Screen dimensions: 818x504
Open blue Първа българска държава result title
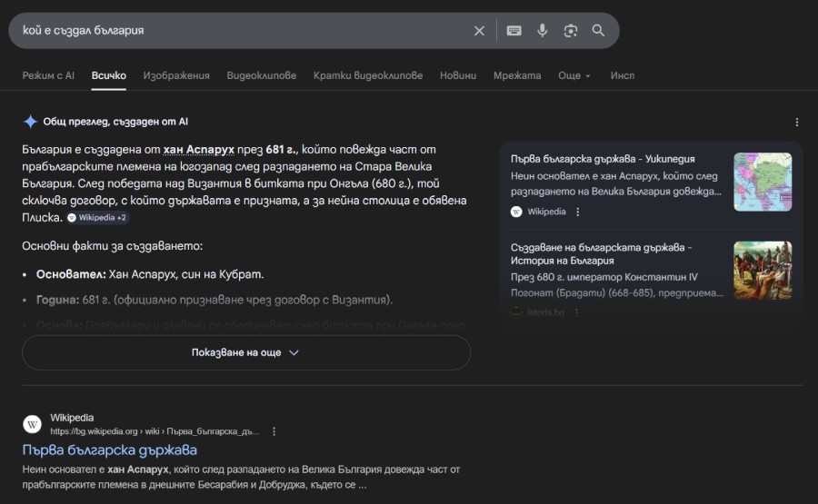point(110,450)
